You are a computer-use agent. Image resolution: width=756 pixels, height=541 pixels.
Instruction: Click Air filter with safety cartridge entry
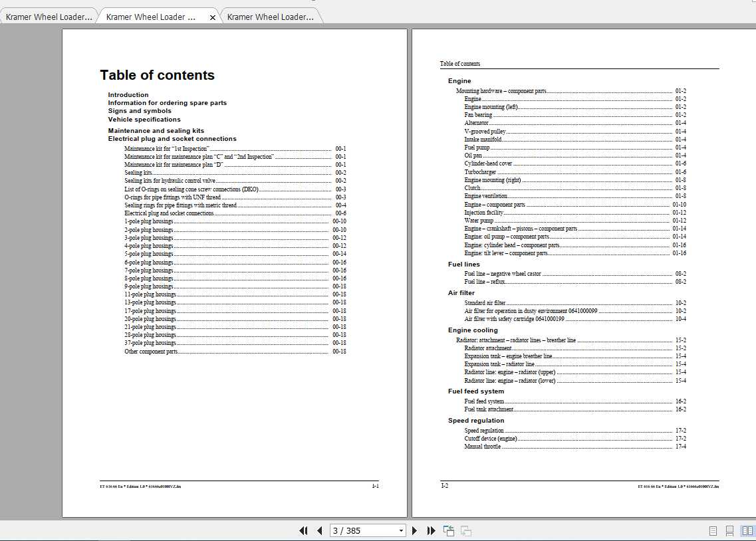click(x=575, y=319)
